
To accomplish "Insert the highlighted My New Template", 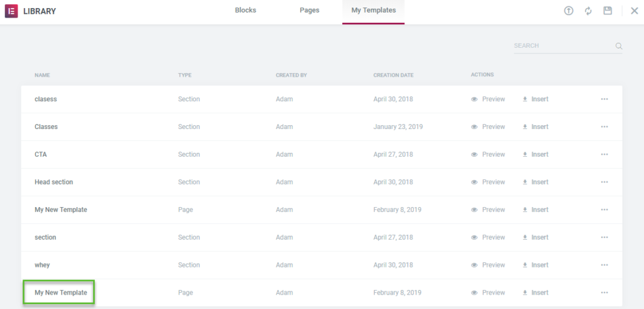I will [535, 293].
